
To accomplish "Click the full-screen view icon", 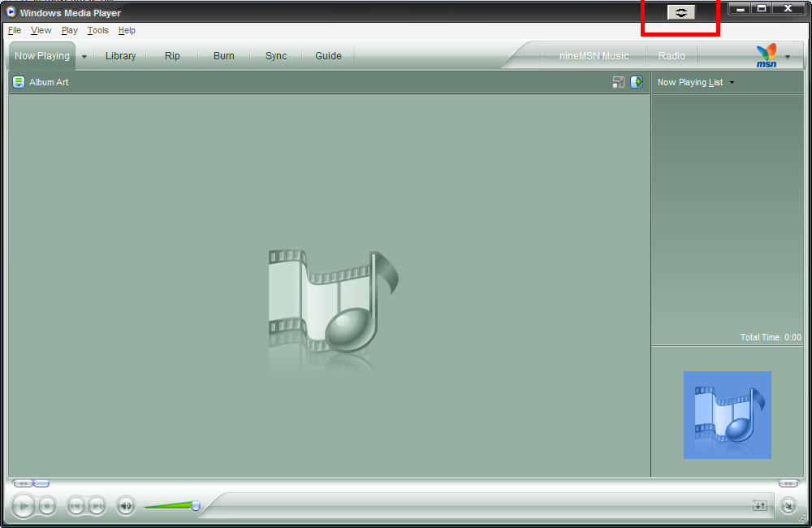I will 618,82.
